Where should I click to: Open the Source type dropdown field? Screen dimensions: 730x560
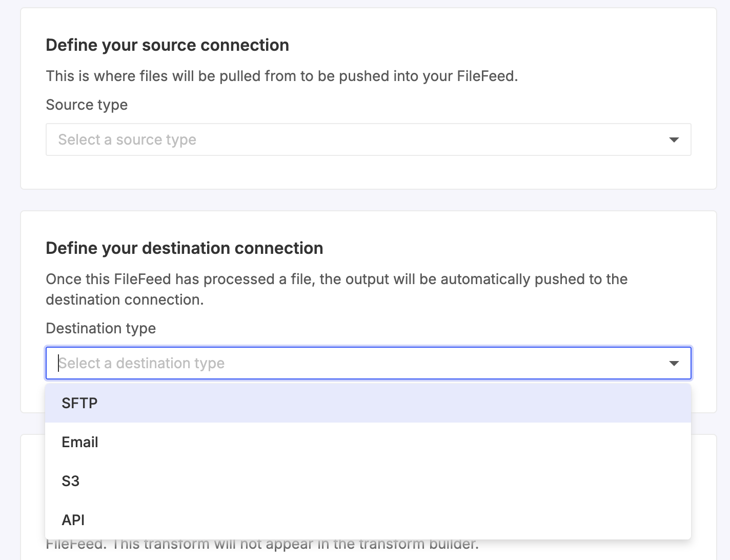[359, 139]
